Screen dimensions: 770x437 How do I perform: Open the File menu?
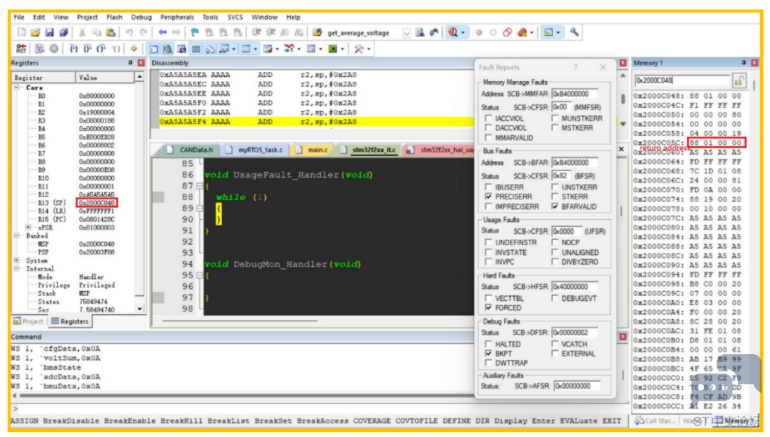click(x=19, y=17)
